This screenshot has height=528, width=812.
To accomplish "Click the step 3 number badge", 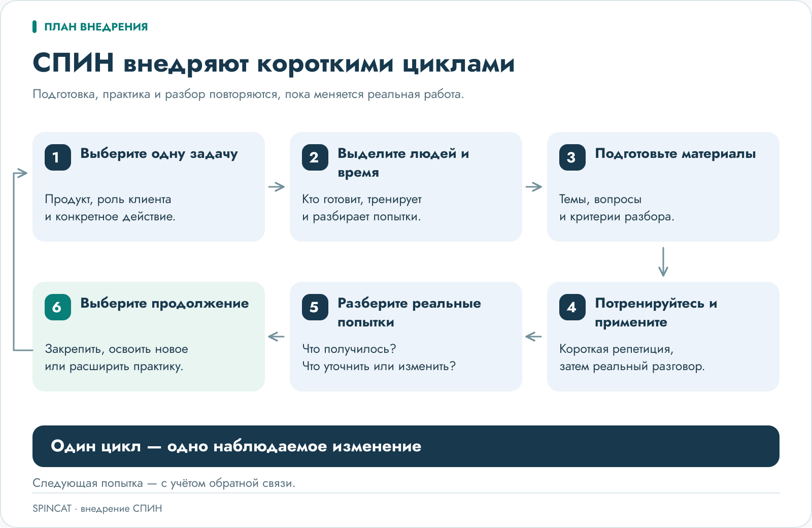I will (572, 157).
